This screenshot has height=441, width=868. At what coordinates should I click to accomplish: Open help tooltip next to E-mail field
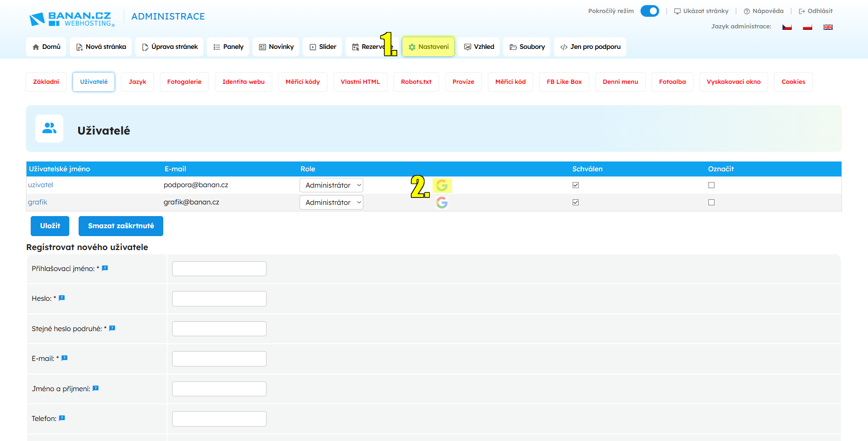point(65,358)
